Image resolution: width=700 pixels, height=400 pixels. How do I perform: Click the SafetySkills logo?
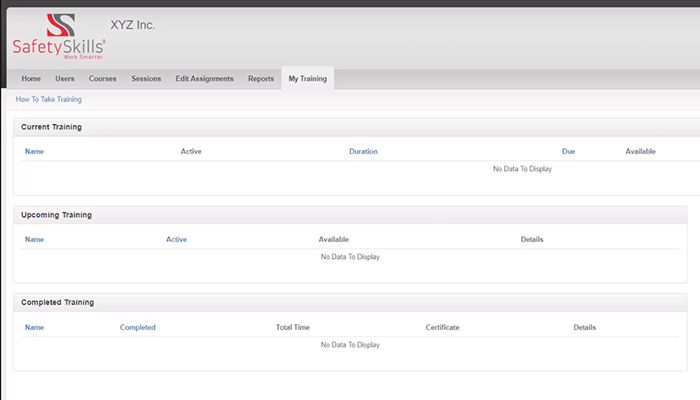point(58,37)
